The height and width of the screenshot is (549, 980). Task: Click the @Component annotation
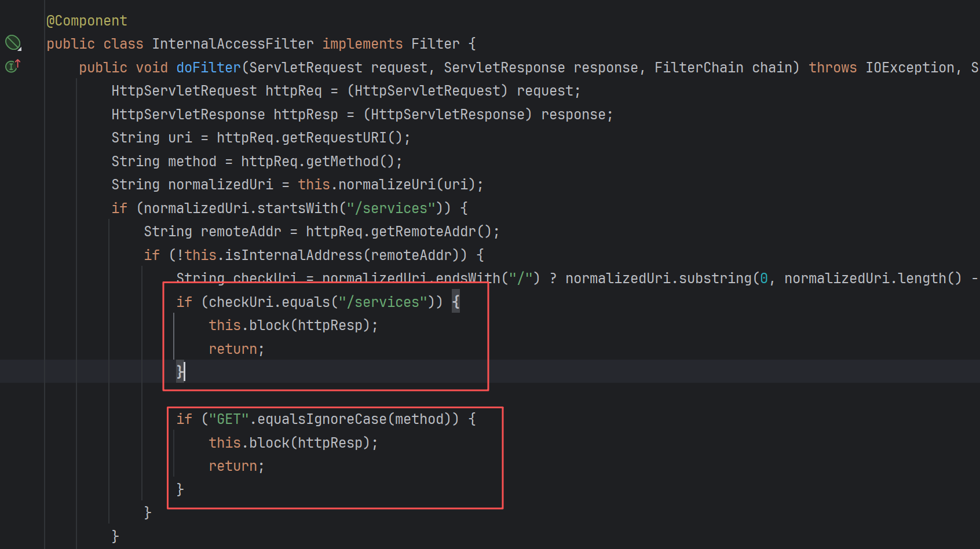(87, 21)
